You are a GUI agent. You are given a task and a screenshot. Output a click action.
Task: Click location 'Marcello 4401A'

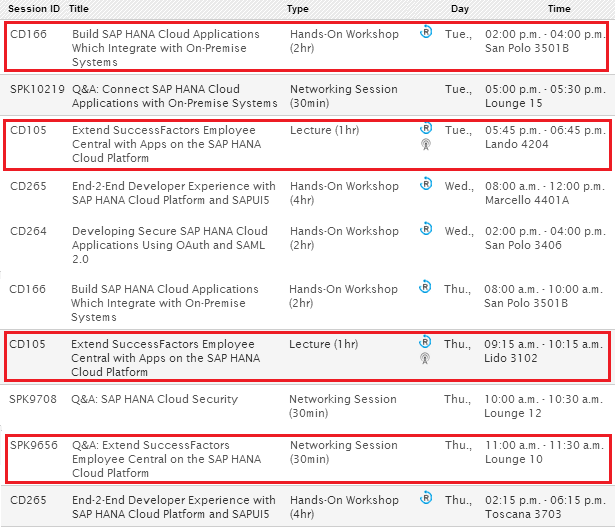527,200
